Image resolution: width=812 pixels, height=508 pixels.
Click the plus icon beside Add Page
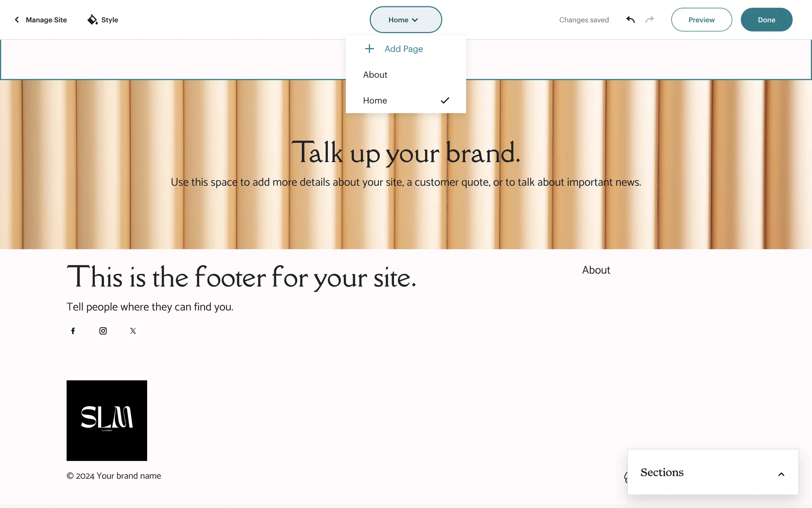369,49
